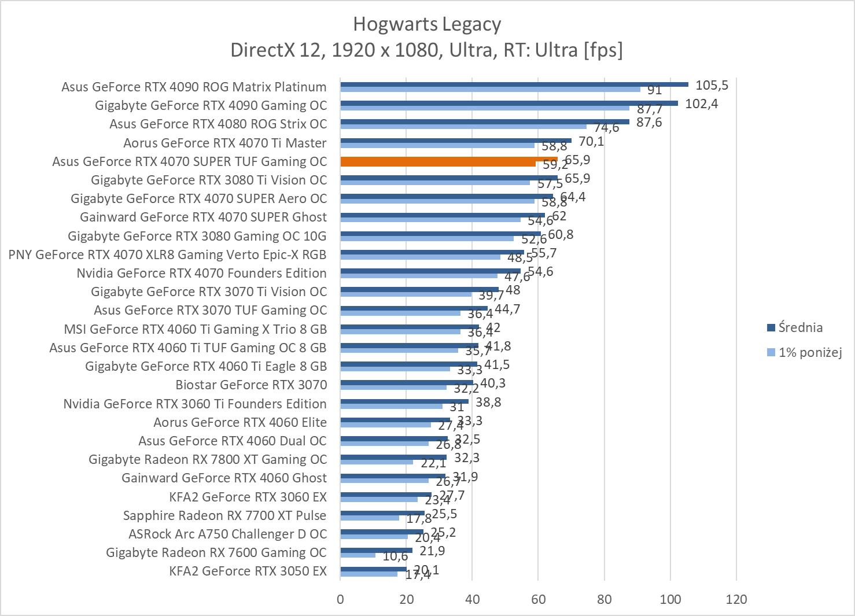Click the Aorus GeForce RTX 4070 Ti Master label
The height and width of the screenshot is (616, 855).
click(224, 143)
